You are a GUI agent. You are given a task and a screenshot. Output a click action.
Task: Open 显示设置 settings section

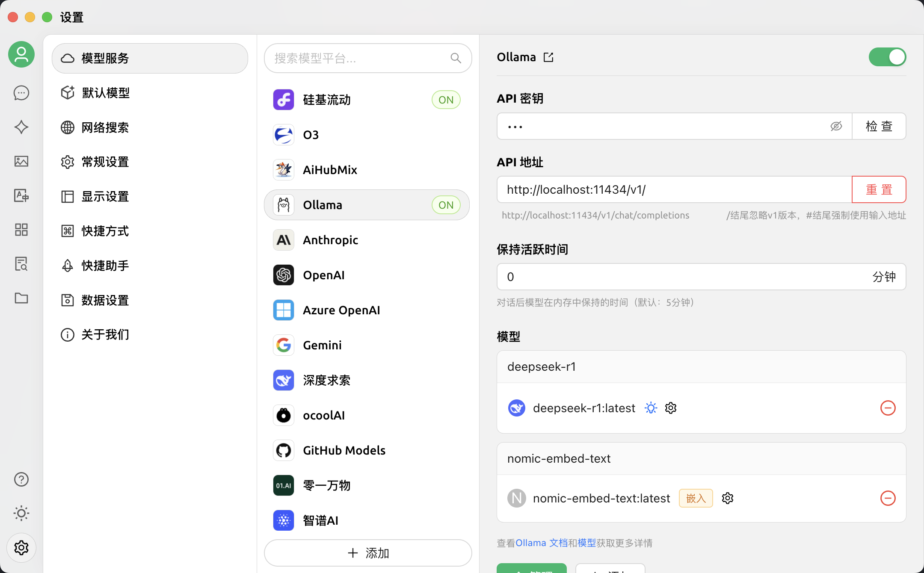coord(150,197)
